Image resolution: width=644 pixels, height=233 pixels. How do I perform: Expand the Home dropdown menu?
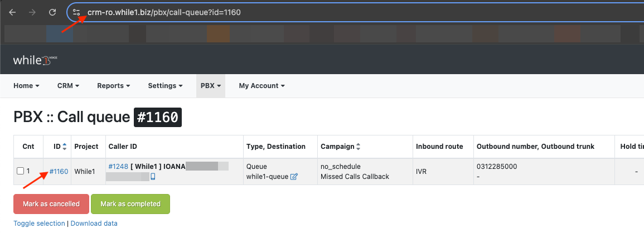[x=26, y=86]
